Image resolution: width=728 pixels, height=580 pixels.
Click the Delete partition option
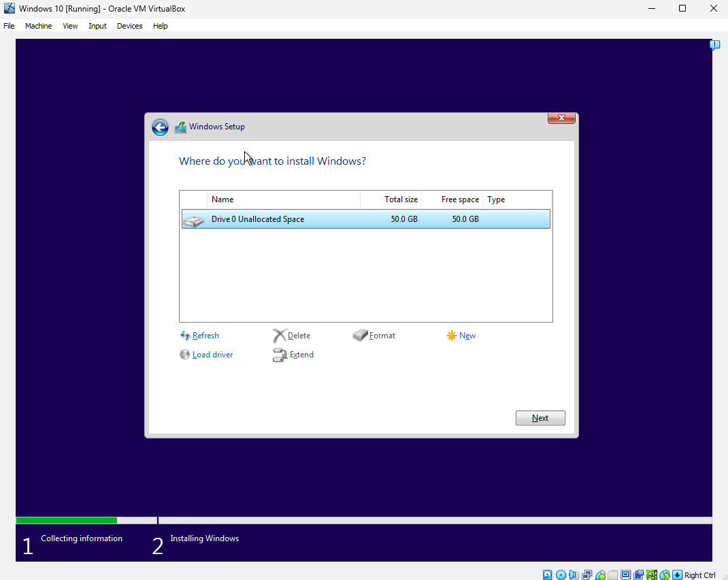click(292, 336)
